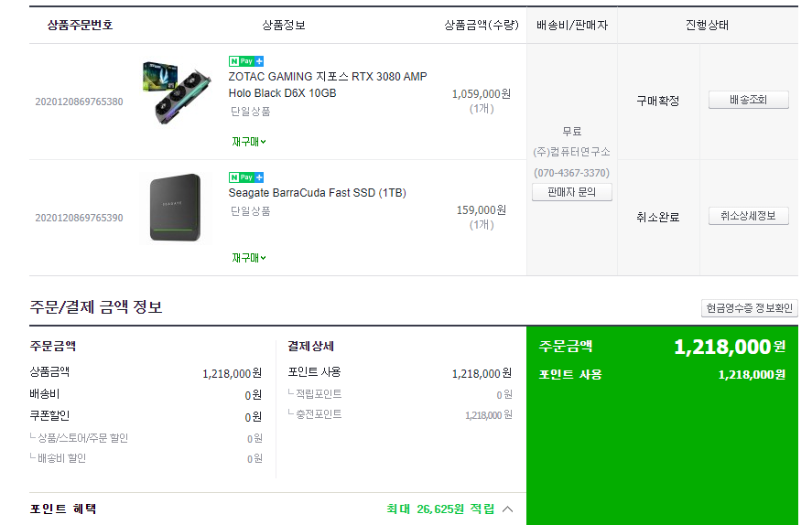Viewport: 812px width, 525px height.
Task: Collapse the 포인트 혜택 section chevron
Action: [x=508, y=509]
